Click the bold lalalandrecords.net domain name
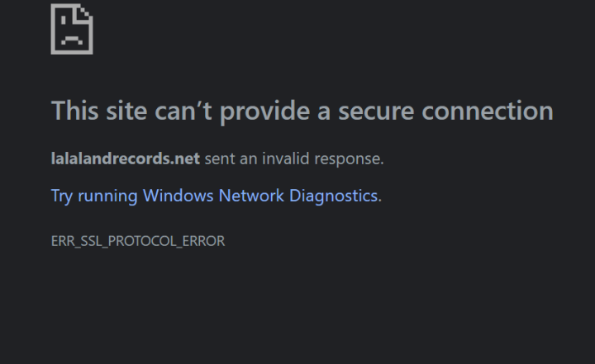This screenshot has height=364, width=595. [x=125, y=158]
